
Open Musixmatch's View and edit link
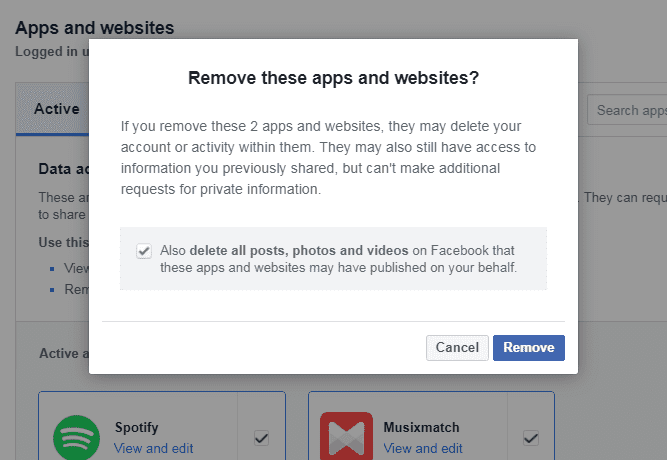point(423,448)
